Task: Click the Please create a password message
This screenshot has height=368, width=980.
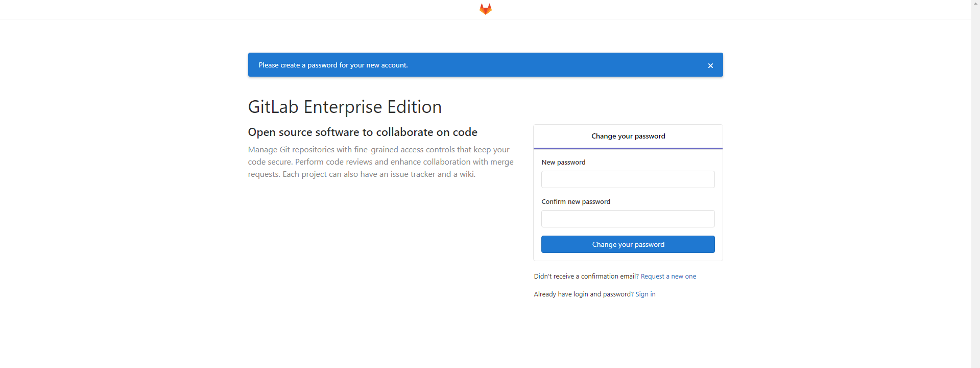Action: tap(333, 65)
